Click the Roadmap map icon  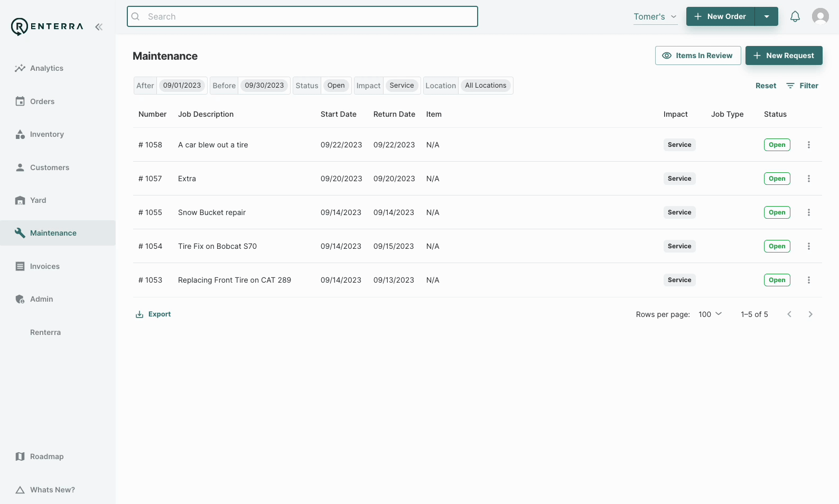click(x=20, y=456)
